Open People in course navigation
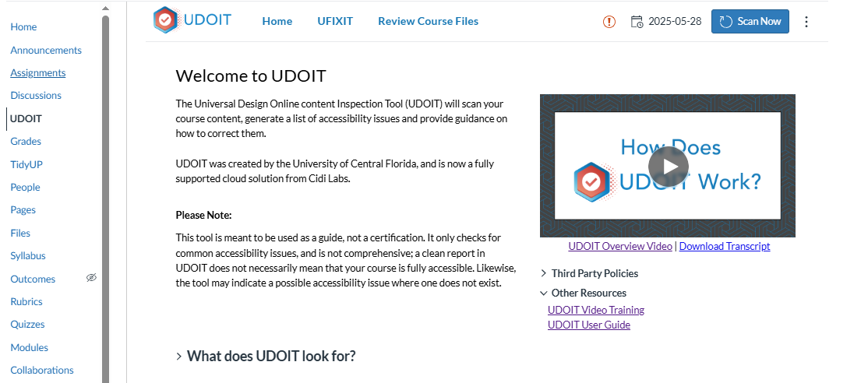868x383 pixels. tap(25, 188)
